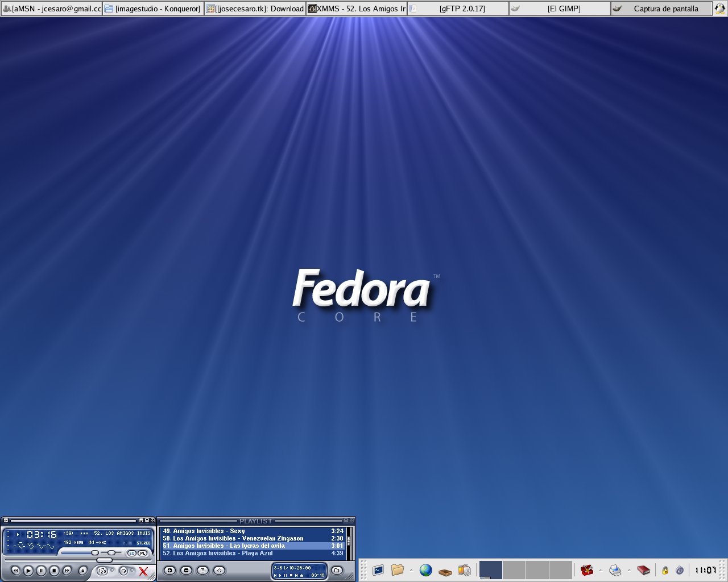Click mini stop button in playlist panel
728x582 pixels.
coord(291,576)
